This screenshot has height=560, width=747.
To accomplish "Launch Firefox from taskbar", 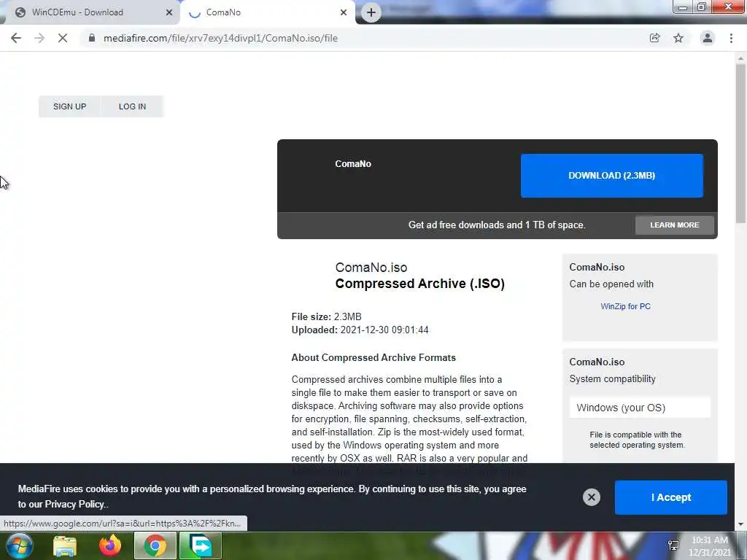I will click(110, 545).
